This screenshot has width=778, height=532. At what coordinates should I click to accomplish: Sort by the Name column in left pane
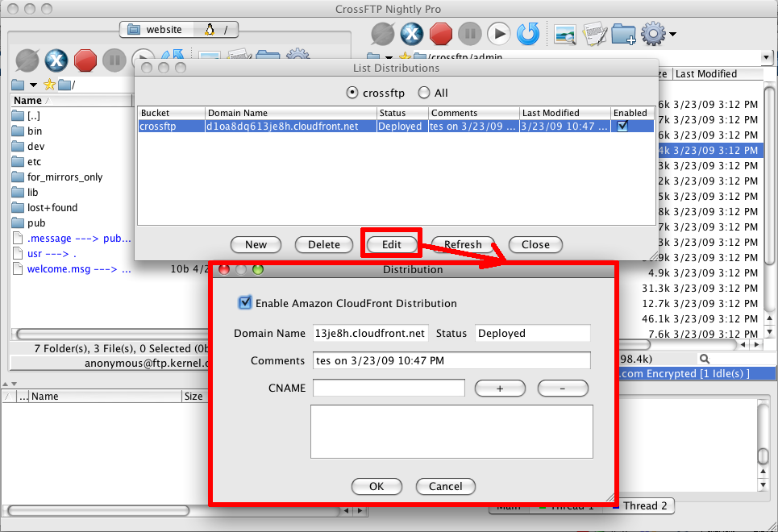click(x=72, y=100)
